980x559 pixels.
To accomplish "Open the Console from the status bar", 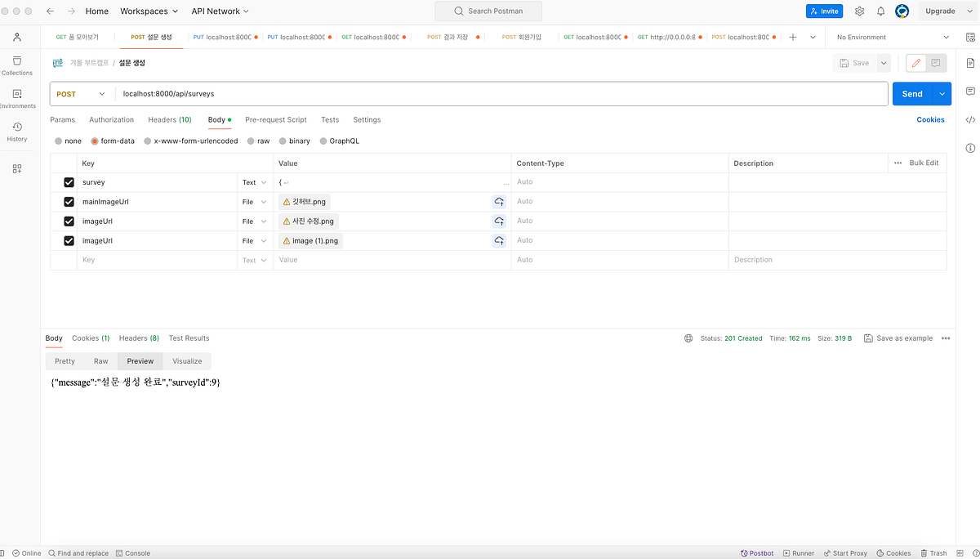I will (x=132, y=552).
